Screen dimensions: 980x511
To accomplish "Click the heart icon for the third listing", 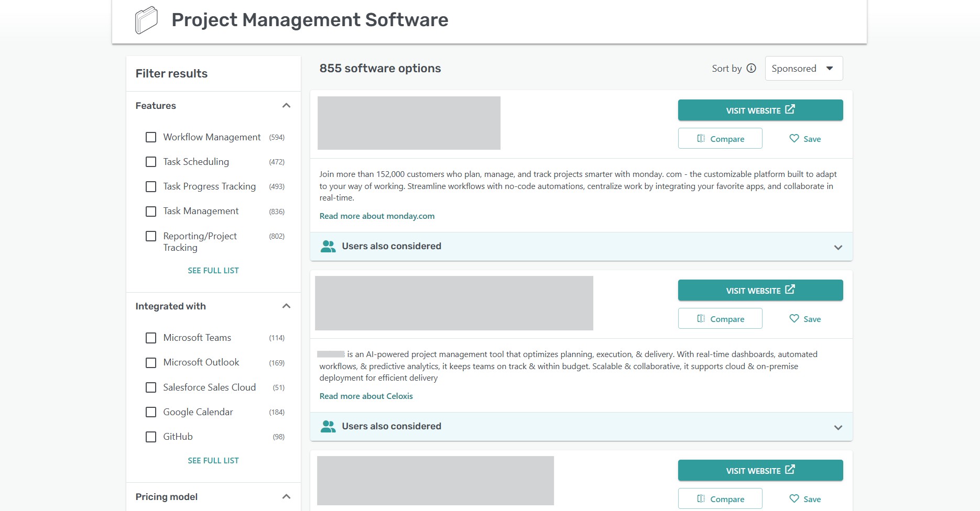I will pos(794,498).
